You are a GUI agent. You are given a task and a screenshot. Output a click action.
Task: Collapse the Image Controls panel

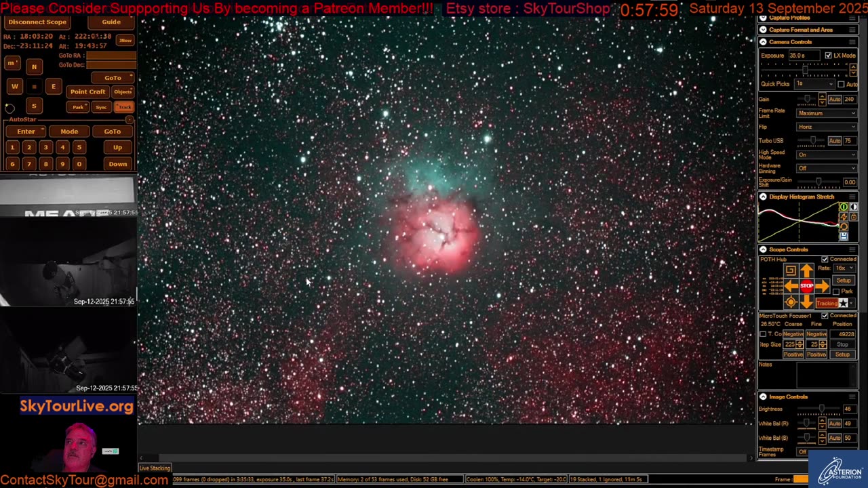[x=763, y=396]
